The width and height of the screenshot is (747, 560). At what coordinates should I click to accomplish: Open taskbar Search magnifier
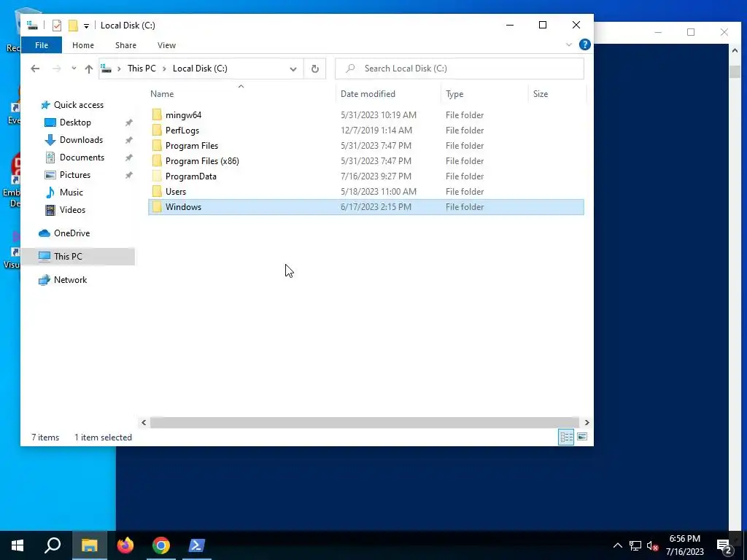(53, 545)
